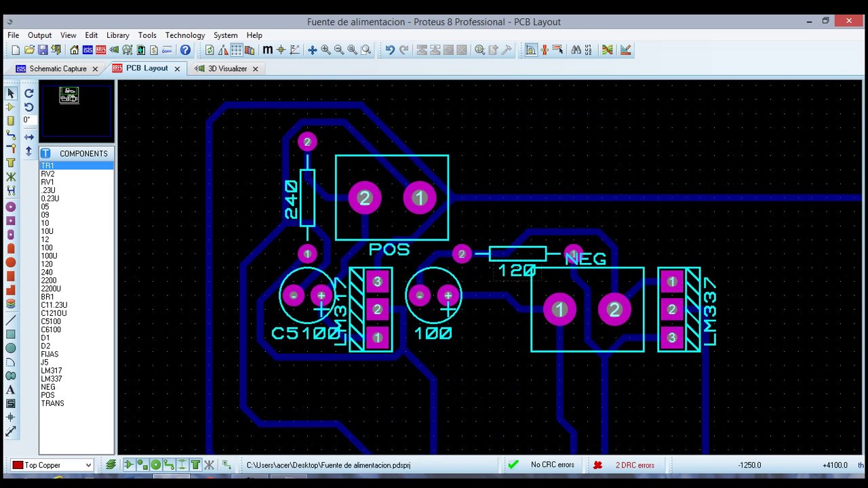Toggle metric units with the m icon
The width and height of the screenshot is (868, 488).
point(267,50)
